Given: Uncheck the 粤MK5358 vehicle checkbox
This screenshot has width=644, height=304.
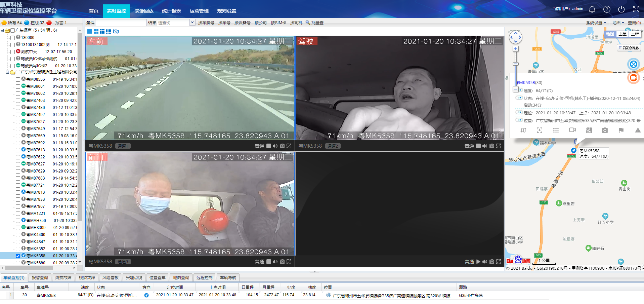Looking at the screenshot, I should point(18,256).
